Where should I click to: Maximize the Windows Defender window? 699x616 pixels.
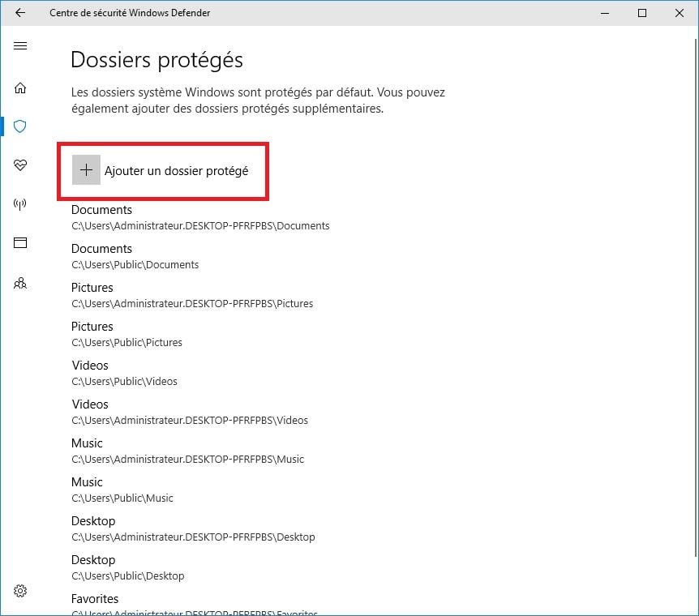pyautogui.click(x=642, y=13)
